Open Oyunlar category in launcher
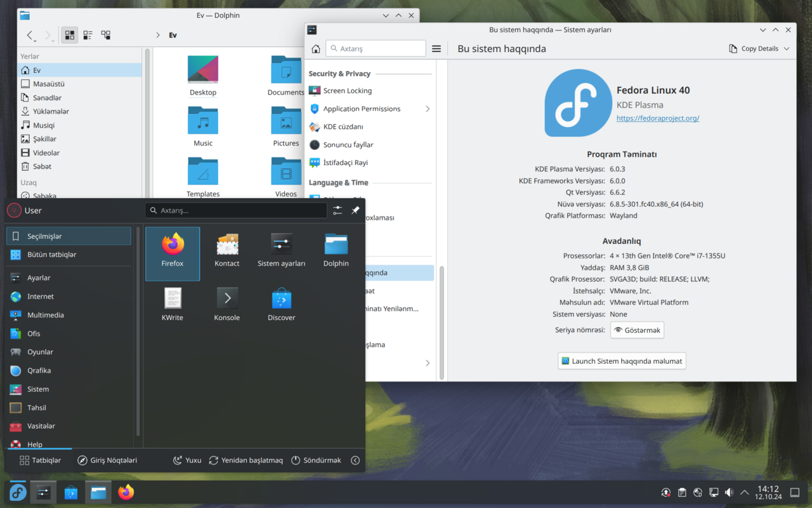812x508 pixels. coord(69,352)
